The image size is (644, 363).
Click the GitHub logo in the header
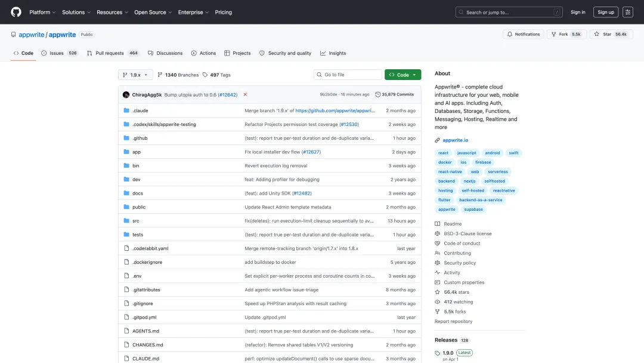(x=16, y=12)
